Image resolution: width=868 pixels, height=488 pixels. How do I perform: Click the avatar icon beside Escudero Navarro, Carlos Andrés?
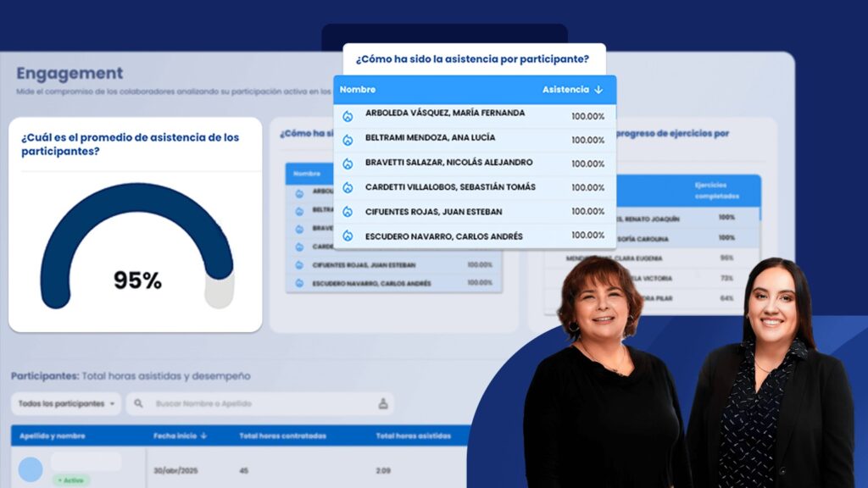point(347,235)
